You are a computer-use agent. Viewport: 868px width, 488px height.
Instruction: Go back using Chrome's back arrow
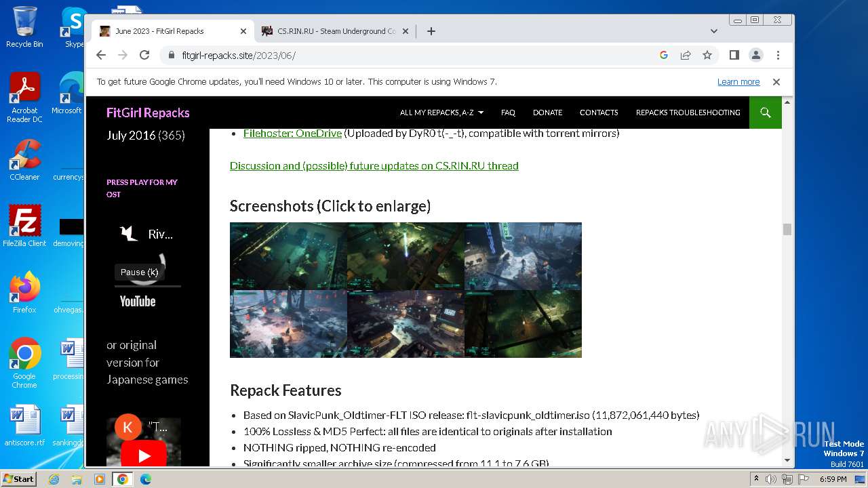click(101, 55)
